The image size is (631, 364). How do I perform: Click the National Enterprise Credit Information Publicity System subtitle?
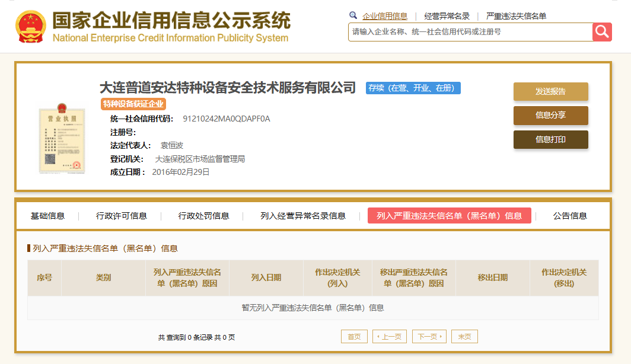[x=171, y=38]
